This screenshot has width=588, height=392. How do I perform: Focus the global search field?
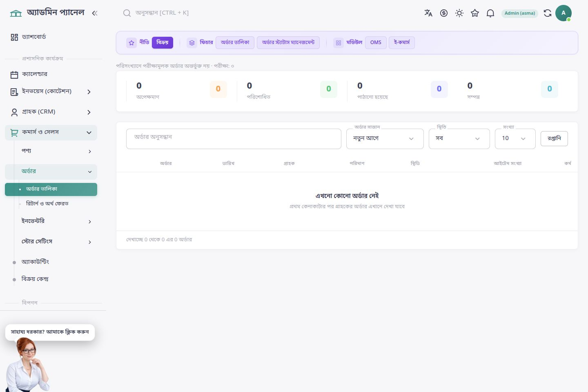[162, 13]
